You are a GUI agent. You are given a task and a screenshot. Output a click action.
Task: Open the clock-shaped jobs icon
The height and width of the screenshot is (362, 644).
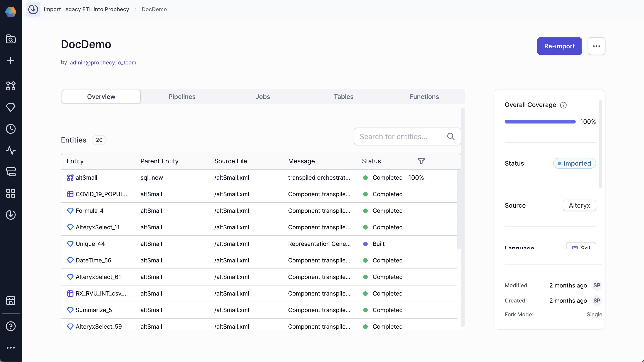click(x=11, y=129)
